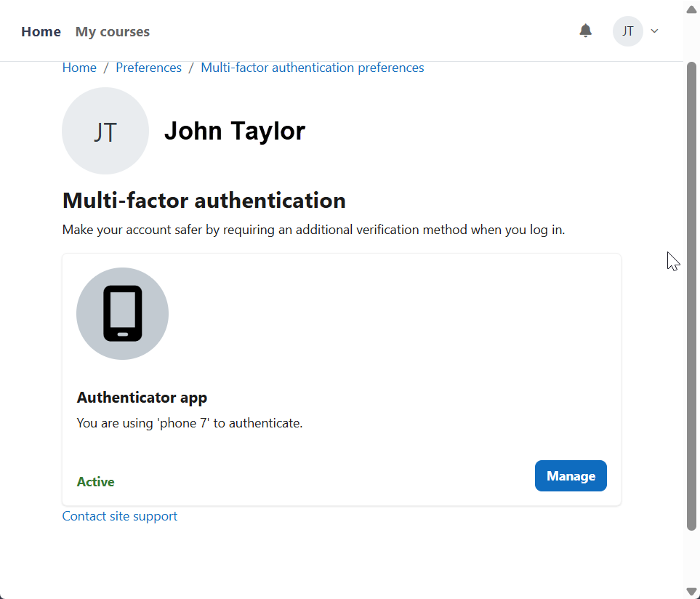The height and width of the screenshot is (599, 700).
Task: Click the authenticator phone icon
Action: 122,313
